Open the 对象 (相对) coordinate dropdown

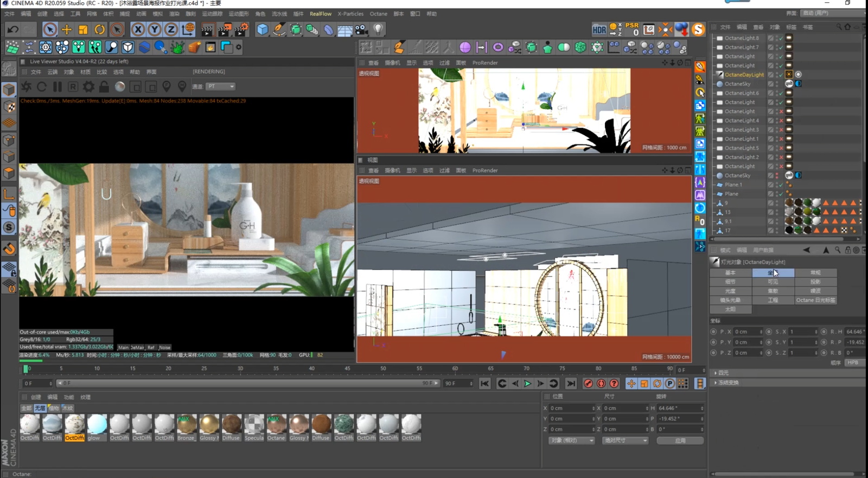click(571, 441)
